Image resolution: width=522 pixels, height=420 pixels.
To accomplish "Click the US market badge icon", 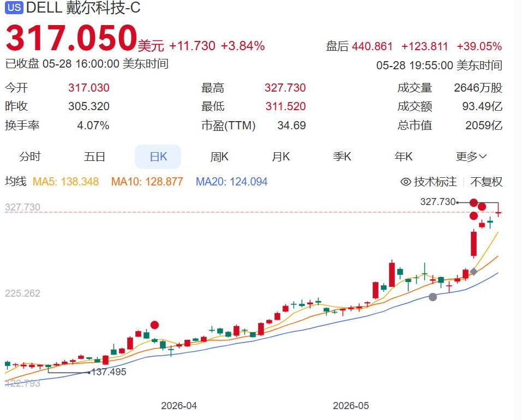I will point(14,7).
